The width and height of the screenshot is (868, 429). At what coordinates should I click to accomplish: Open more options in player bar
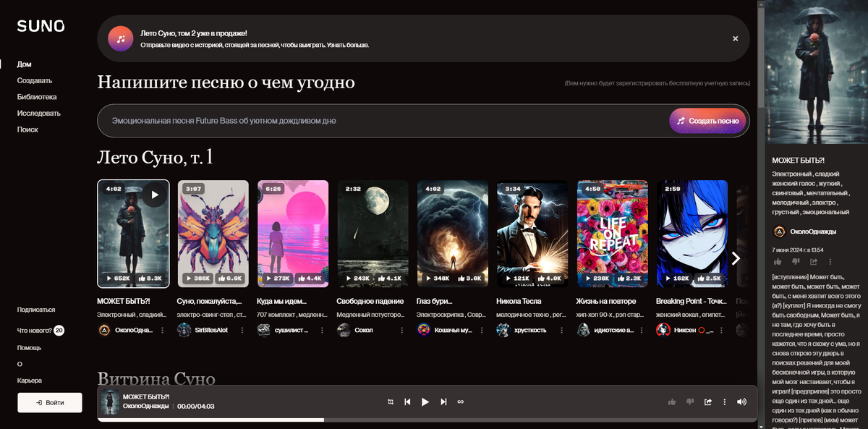coord(725,402)
